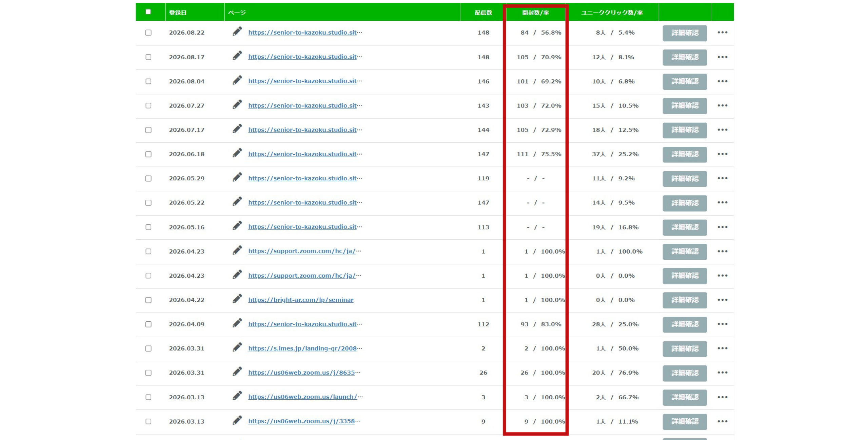Open the us06web.zoom.us/j/8635 link
The width and height of the screenshot is (868, 440).
pyautogui.click(x=304, y=373)
